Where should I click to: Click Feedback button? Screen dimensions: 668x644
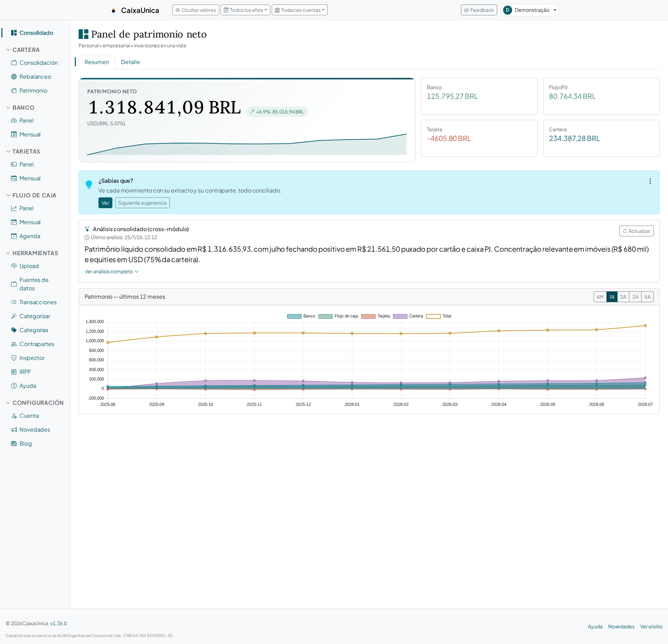click(x=479, y=10)
